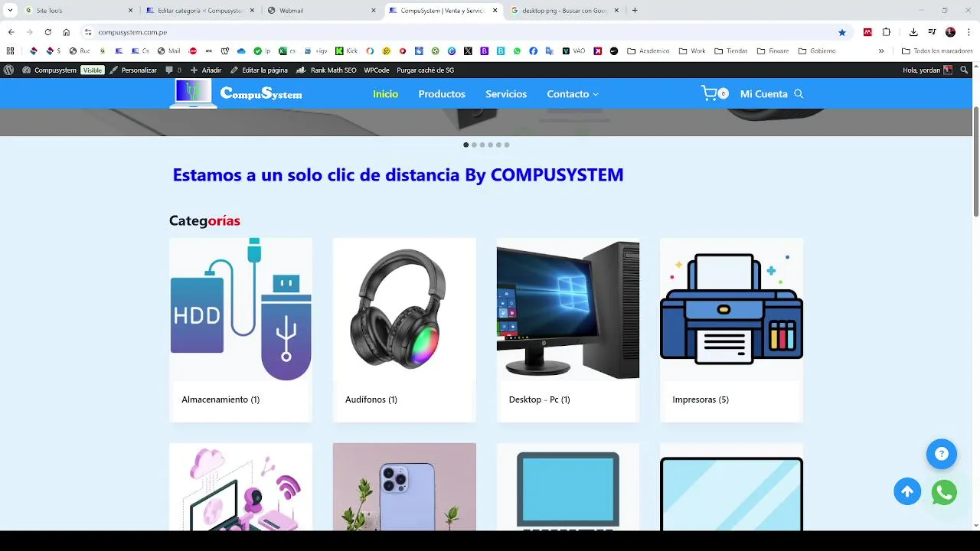Open the Firware bookmarks folder

[773, 51]
